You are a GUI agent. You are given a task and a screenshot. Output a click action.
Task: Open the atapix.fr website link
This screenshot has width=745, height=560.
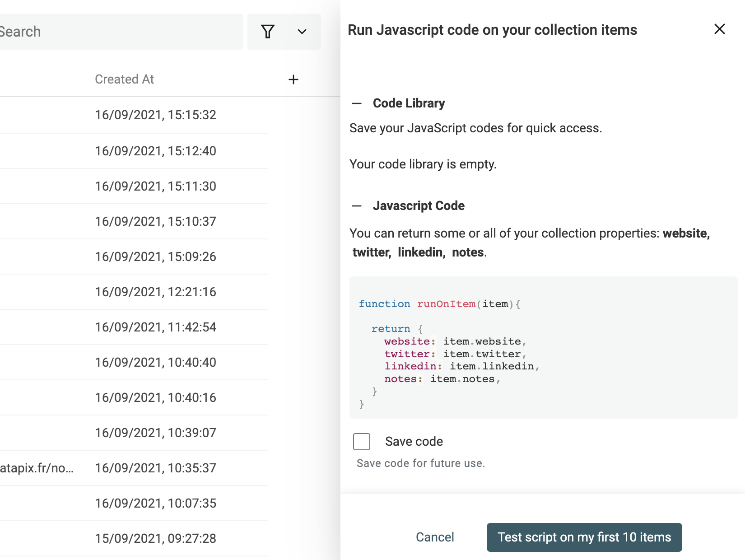tap(36, 468)
